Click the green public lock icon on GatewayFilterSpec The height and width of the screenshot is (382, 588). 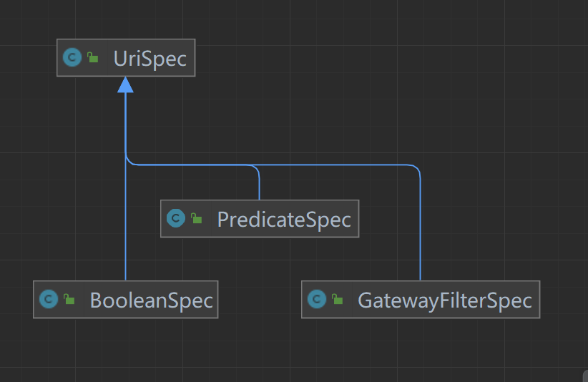(x=337, y=299)
